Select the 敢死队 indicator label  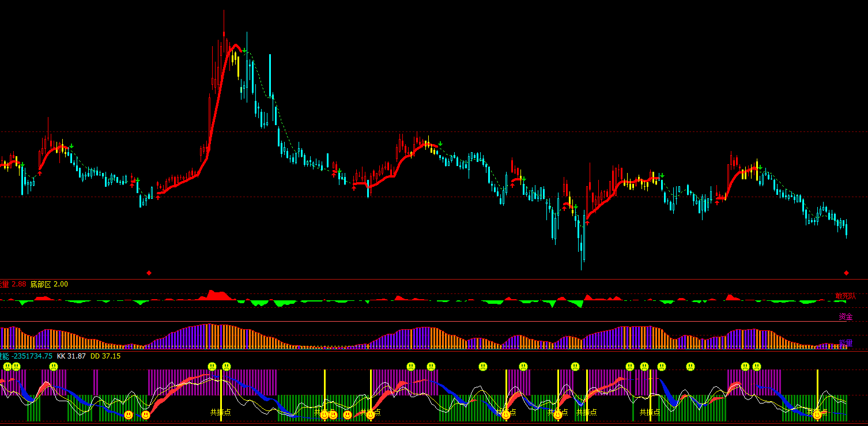846,296
